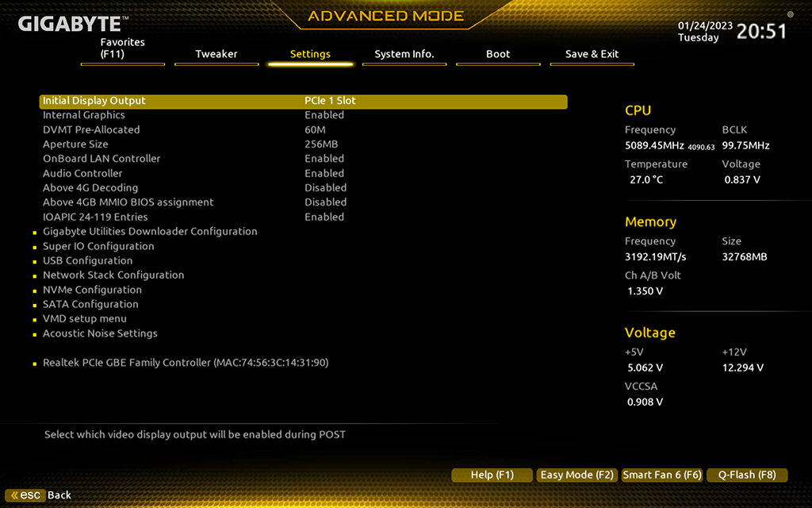Click the CPU section heading
Viewport: 812px width, 508px height.
pos(638,110)
